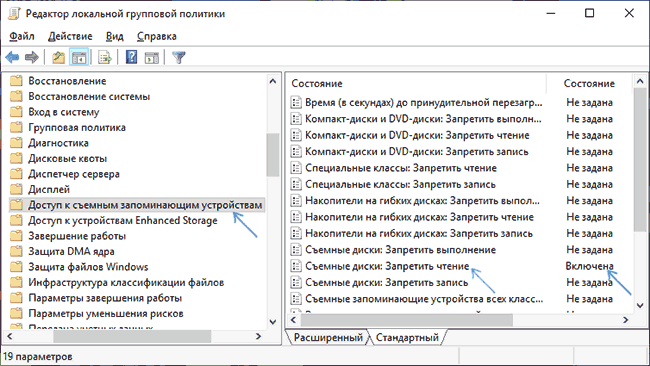
Task: Select Накопители на гибких дисках: Запретить чтение
Action: (419, 217)
